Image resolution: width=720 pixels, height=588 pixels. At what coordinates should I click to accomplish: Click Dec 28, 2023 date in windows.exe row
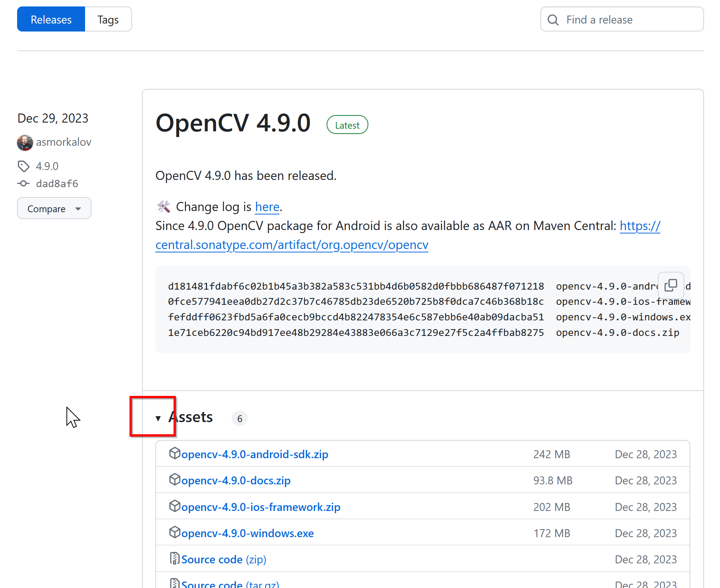tap(646, 533)
